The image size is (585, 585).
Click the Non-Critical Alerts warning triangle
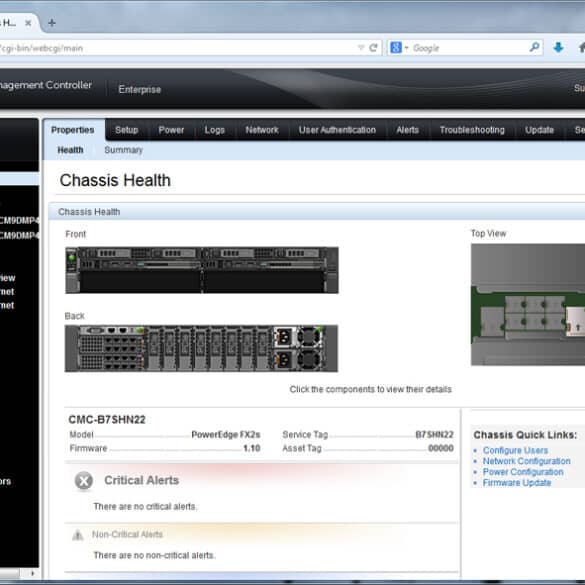(78, 535)
